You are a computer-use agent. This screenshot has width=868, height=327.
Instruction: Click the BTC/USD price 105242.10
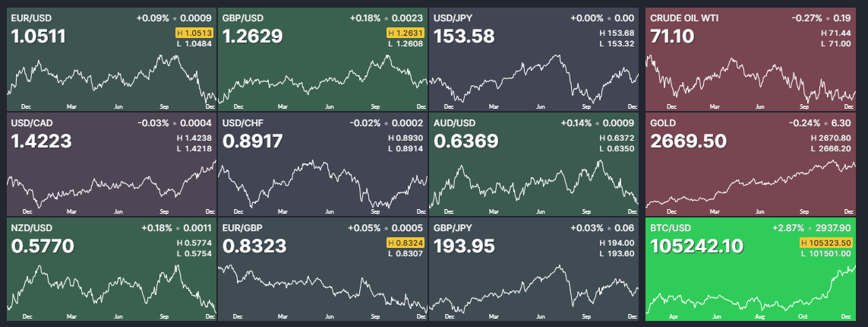[x=697, y=246]
